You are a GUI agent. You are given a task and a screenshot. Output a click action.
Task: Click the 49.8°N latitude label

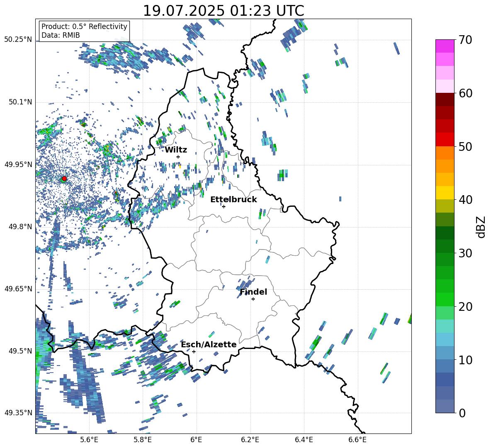(x=20, y=226)
